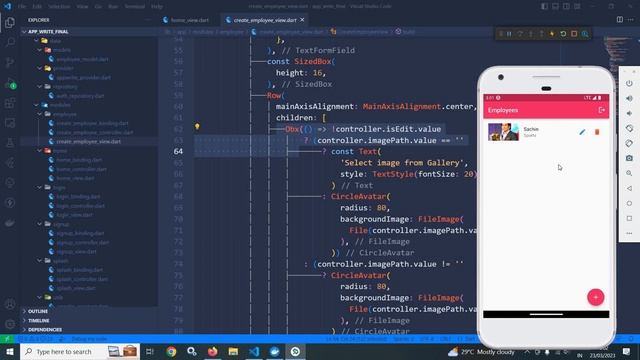Screen dimensions: 640x360
Task: Open the Explorer view in activity bar
Action: pos(10,22)
